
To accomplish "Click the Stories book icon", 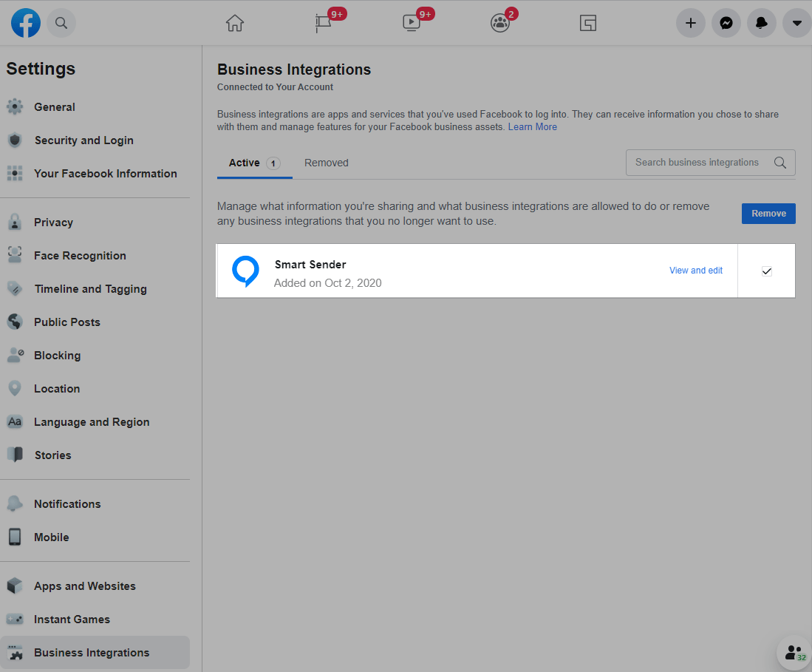I will 15,455.
